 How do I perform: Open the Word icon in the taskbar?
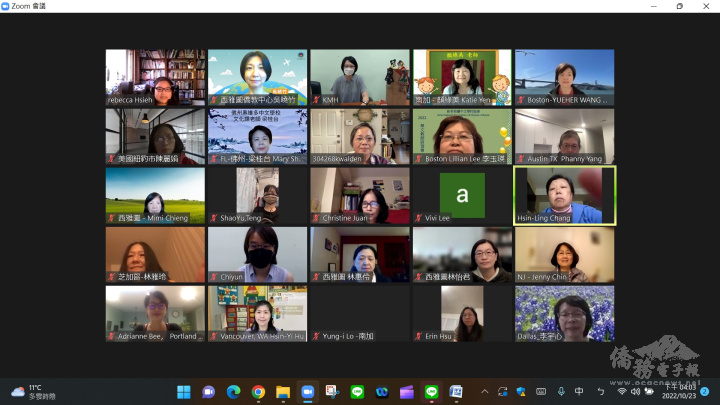[456, 391]
